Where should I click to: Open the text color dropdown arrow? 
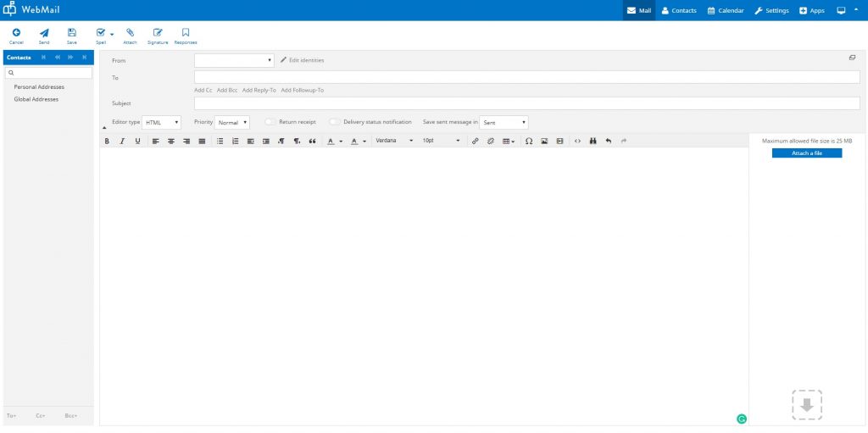pos(341,142)
